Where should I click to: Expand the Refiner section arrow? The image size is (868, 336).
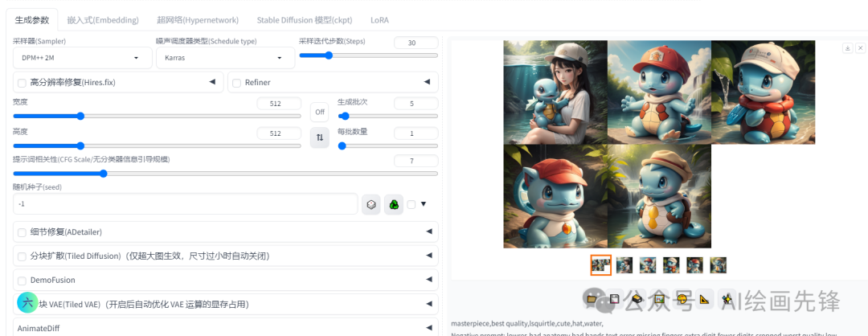(427, 82)
